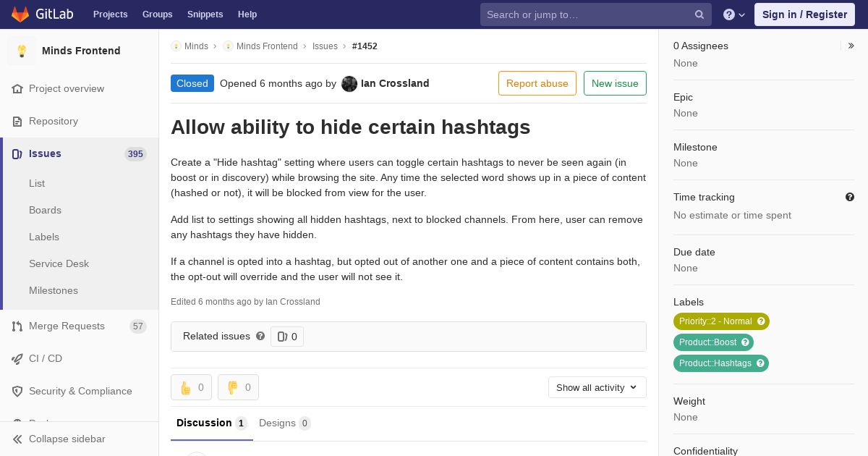Image resolution: width=868 pixels, height=456 pixels.
Task: Open the Help menu item
Action: pyautogui.click(x=247, y=14)
